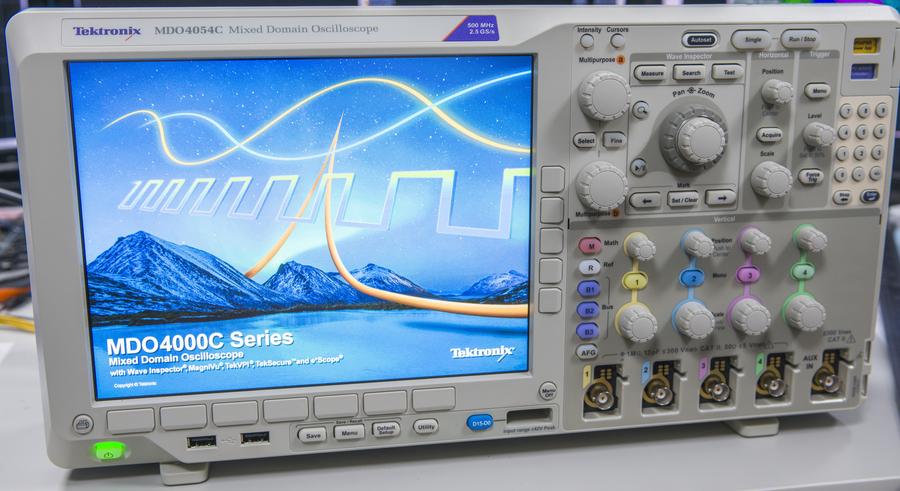
Task: Tap the top side bezel softkey
Action: click(552, 179)
